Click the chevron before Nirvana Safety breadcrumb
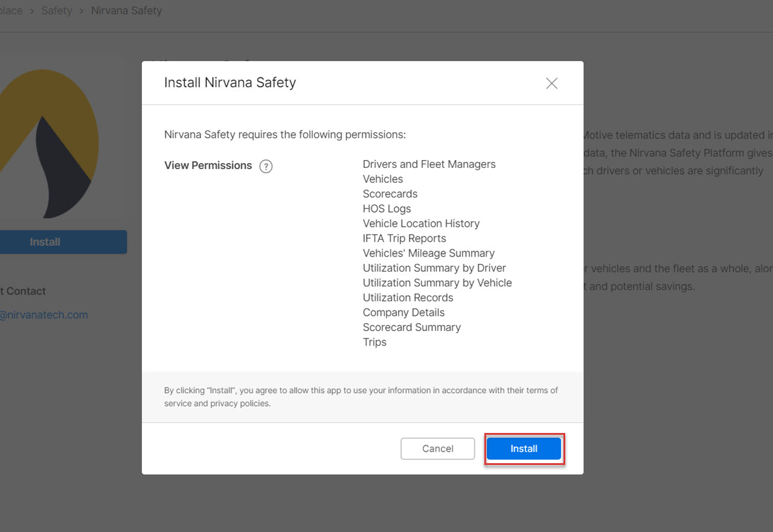 coord(82,11)
